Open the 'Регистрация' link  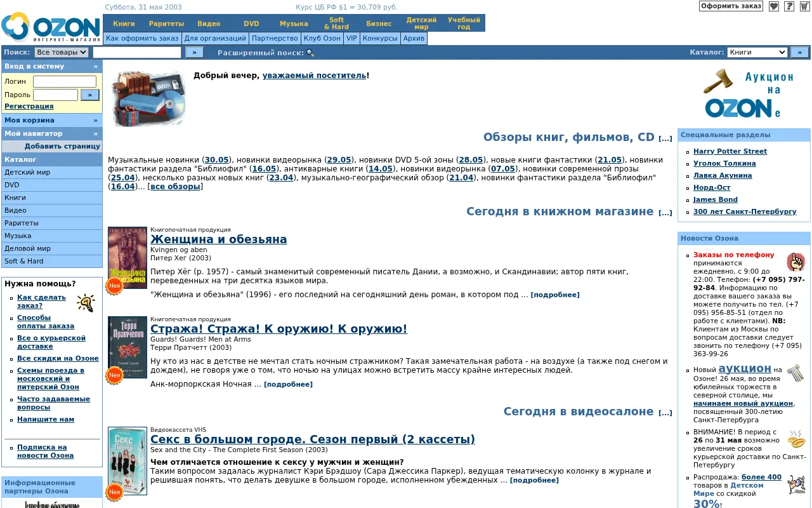point(29,107)
